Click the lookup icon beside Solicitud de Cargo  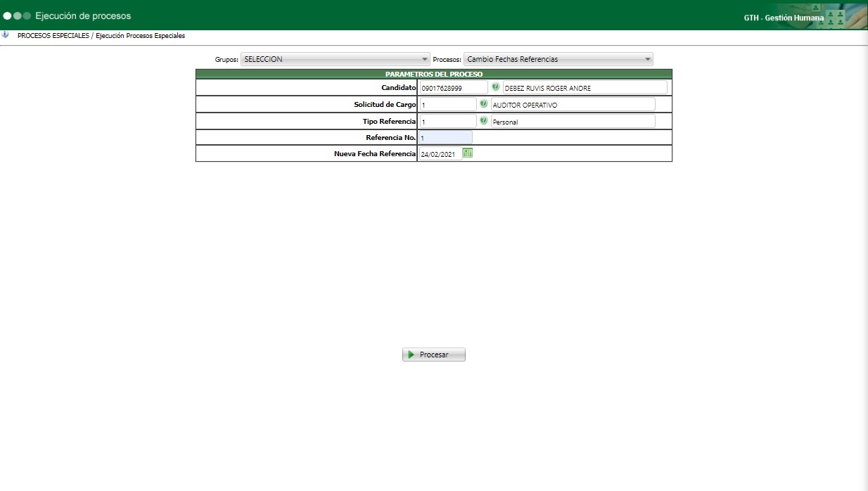(483, 103)
